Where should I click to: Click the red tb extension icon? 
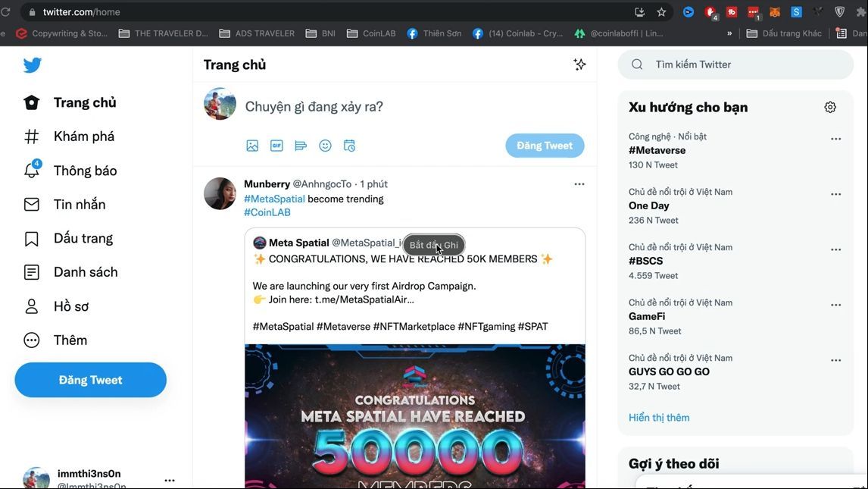[x=731, y=11]
